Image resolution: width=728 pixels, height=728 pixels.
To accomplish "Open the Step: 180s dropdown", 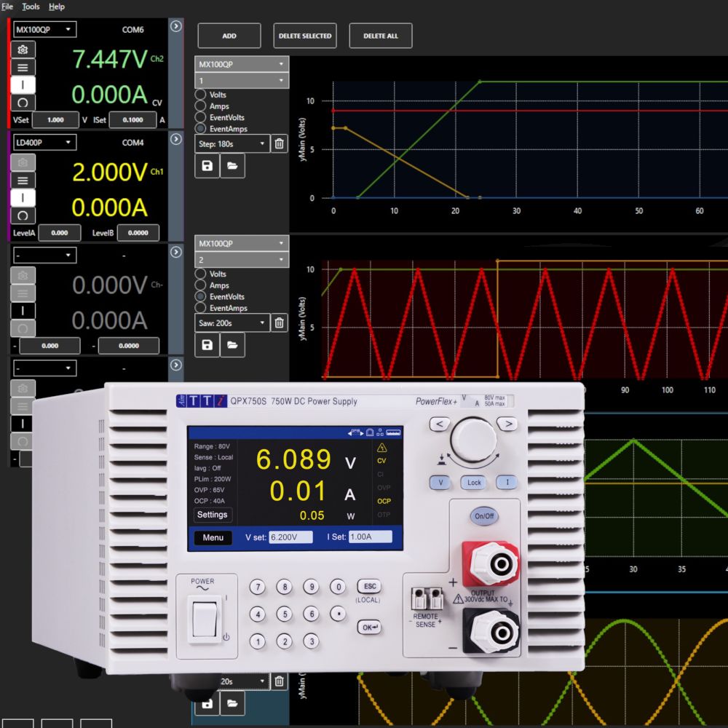I will pos(233,144).
